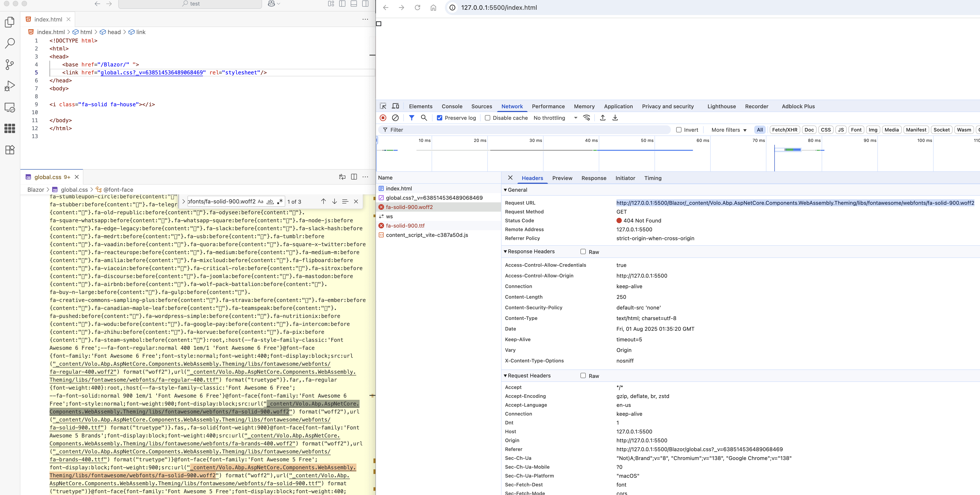Viewport: 980px width, 495px height.
Task: Toggle the device toolbar icon in DevTools
Action: (x=396, y=106)
